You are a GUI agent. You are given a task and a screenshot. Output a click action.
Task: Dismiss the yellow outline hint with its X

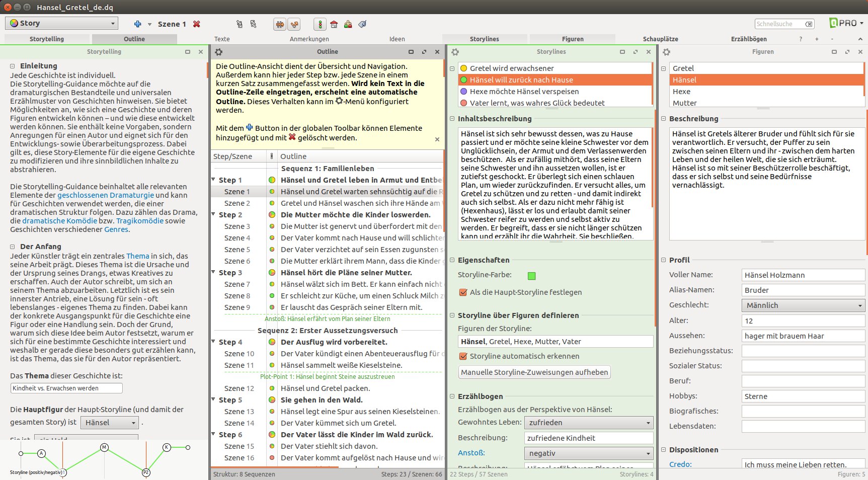(437, 139)
